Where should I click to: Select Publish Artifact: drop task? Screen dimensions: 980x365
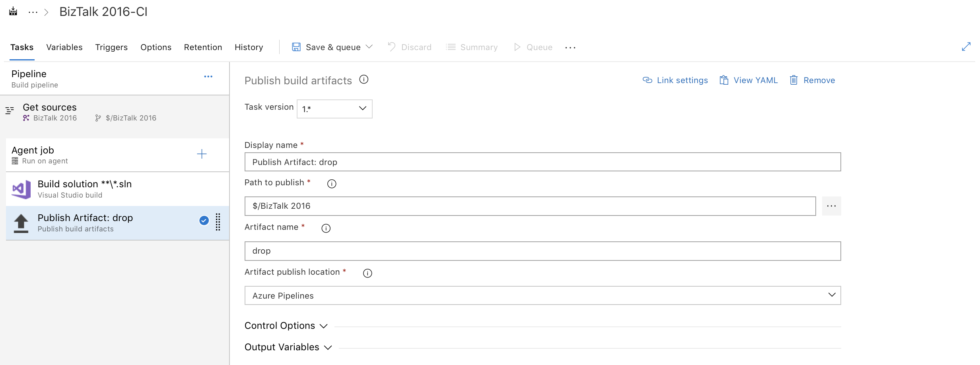(x=117, y=223)
